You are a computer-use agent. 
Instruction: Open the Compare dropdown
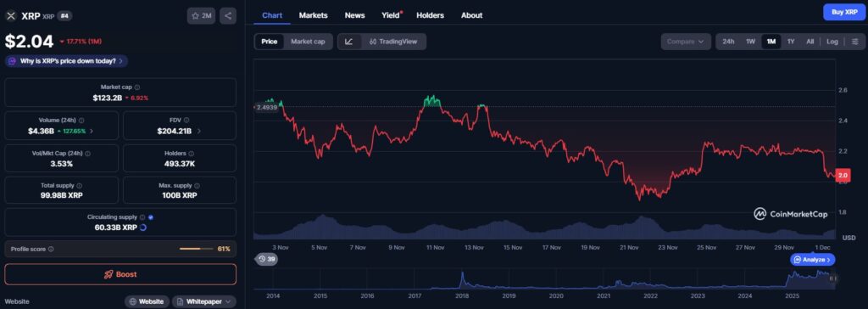[686, 42]
